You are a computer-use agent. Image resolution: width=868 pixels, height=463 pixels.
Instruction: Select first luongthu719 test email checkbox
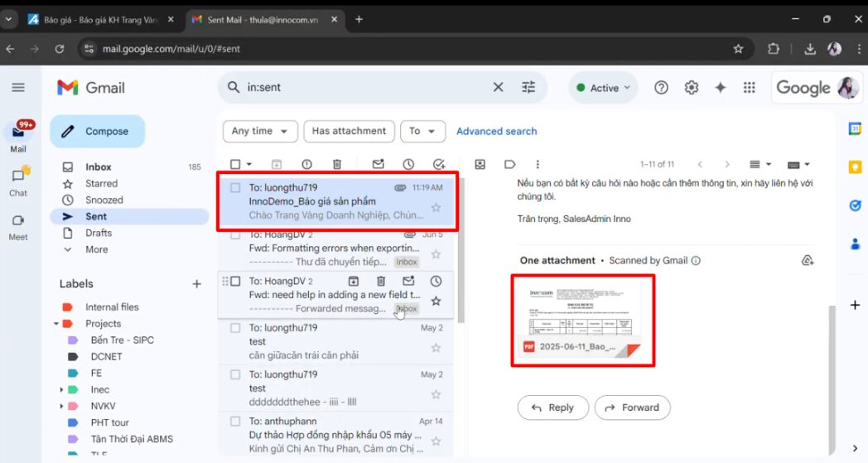click(x=235, y=328)
